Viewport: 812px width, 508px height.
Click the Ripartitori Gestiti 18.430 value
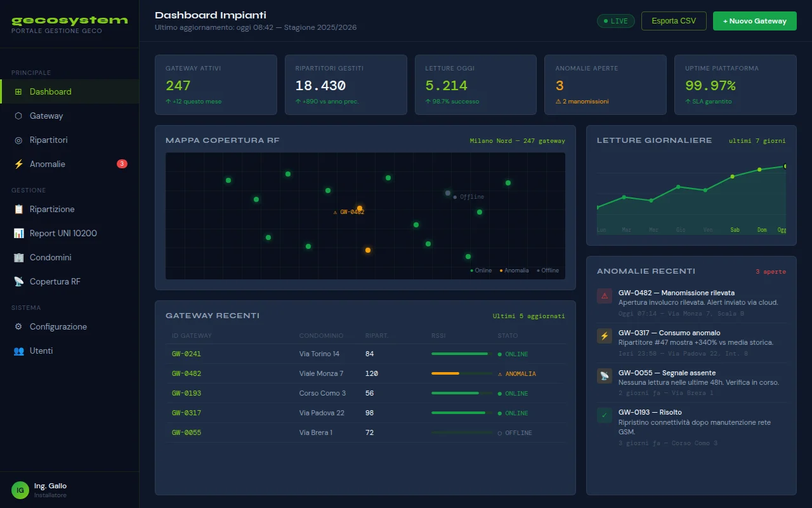coord(320,86)
